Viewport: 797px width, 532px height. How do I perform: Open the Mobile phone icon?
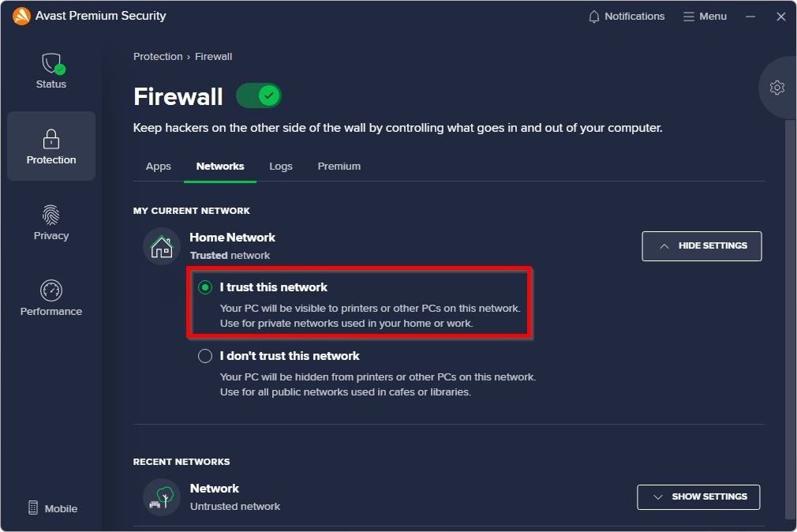(x=33, y=508)
